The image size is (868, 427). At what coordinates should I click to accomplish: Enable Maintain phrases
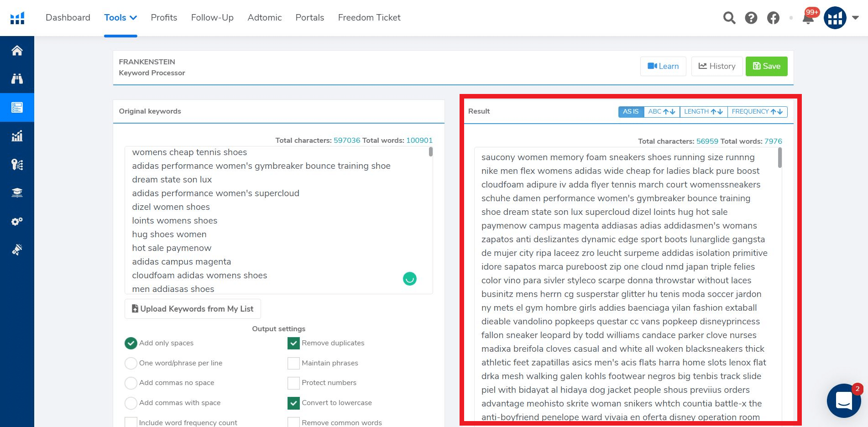point(293,363)
